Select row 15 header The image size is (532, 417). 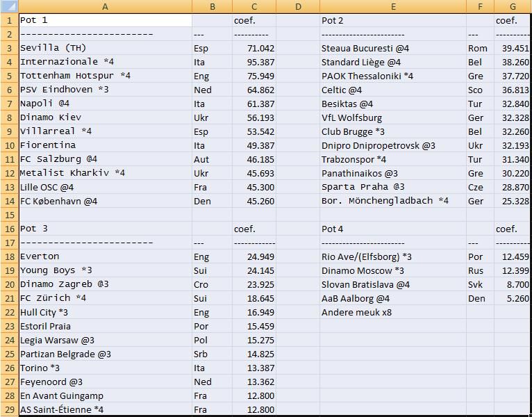(x=10, y=215)
